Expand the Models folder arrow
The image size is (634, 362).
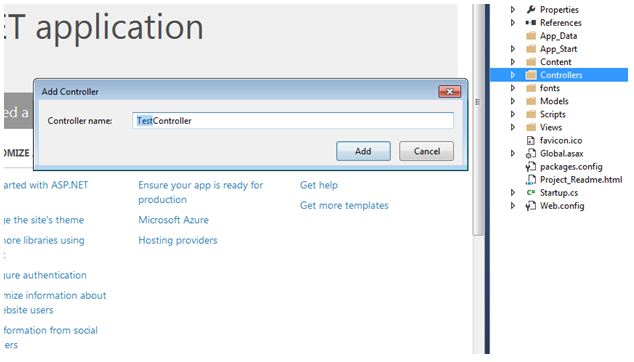tap(513, 101)
